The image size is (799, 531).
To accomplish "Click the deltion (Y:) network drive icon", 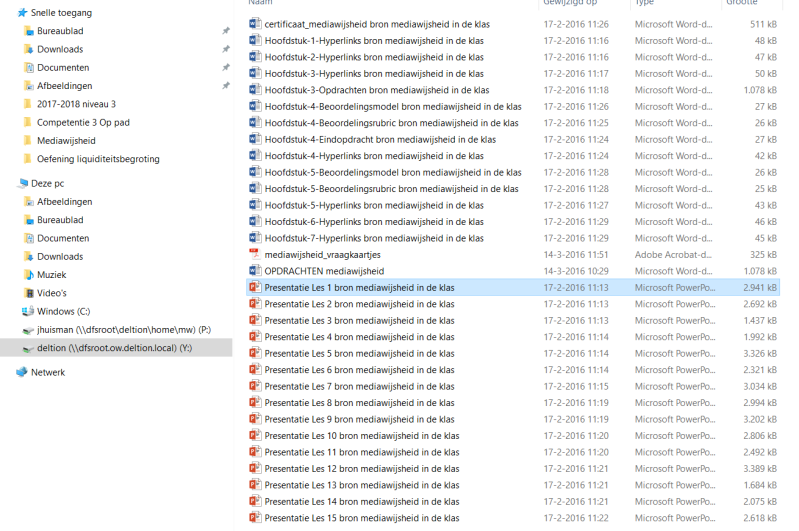I will (29, 349).
